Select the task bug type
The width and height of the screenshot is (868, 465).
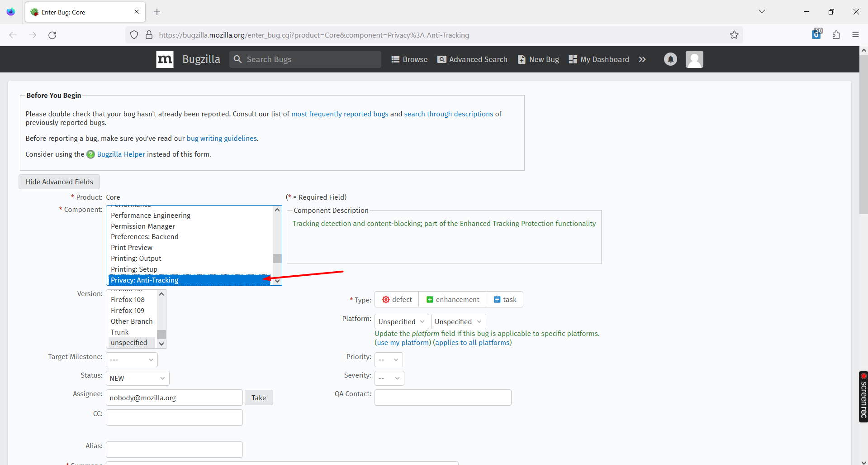point(504,299)
